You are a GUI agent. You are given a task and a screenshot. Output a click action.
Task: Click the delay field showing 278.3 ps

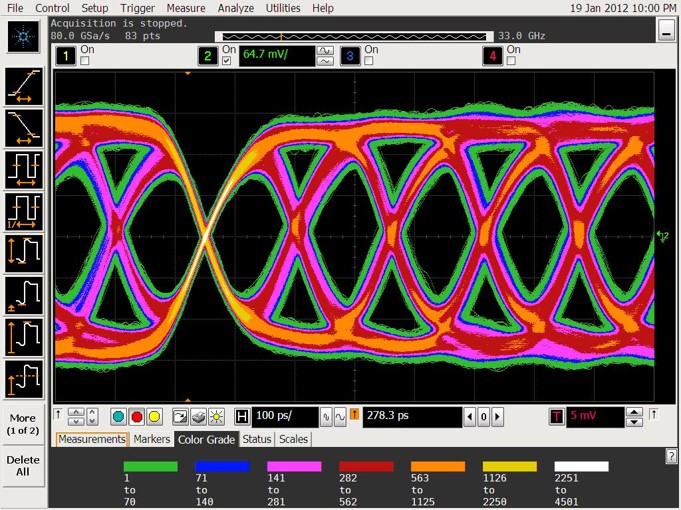tap(412, 417)
